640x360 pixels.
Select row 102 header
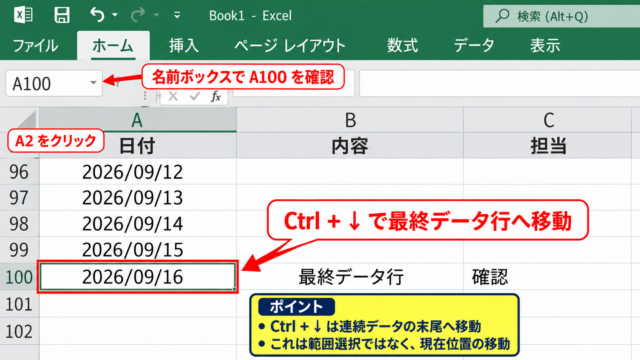[19, 331]
